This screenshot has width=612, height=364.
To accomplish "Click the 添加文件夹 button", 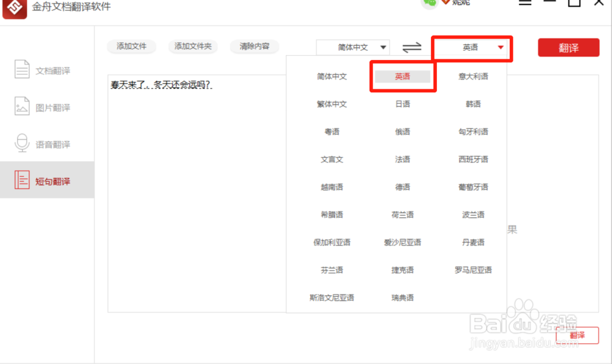I will [193, 46].
